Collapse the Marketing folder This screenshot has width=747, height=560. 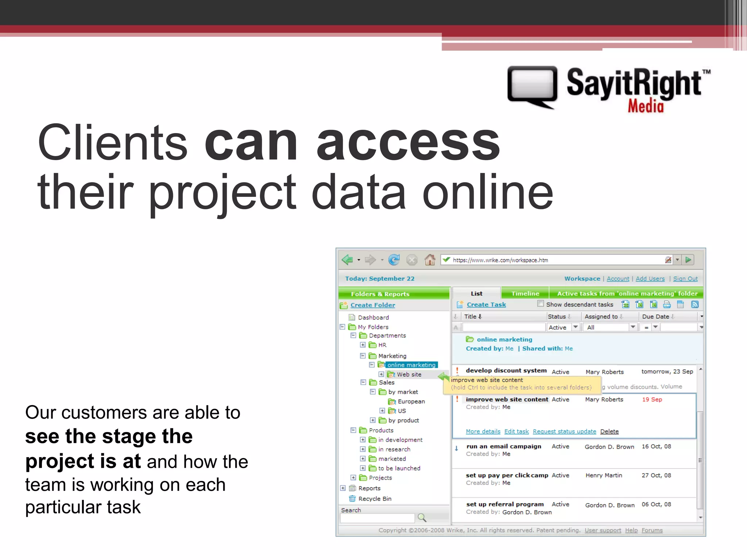coord(363,355)
